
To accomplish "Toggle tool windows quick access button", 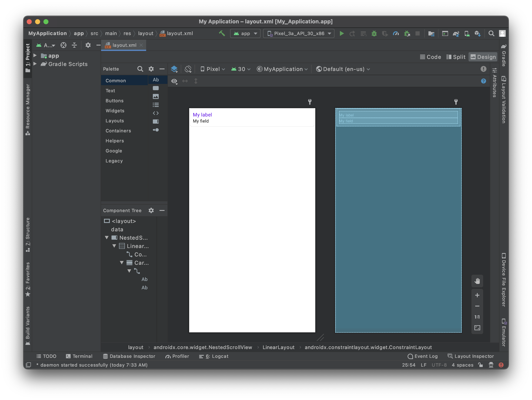I will click(x=28, y=365).
